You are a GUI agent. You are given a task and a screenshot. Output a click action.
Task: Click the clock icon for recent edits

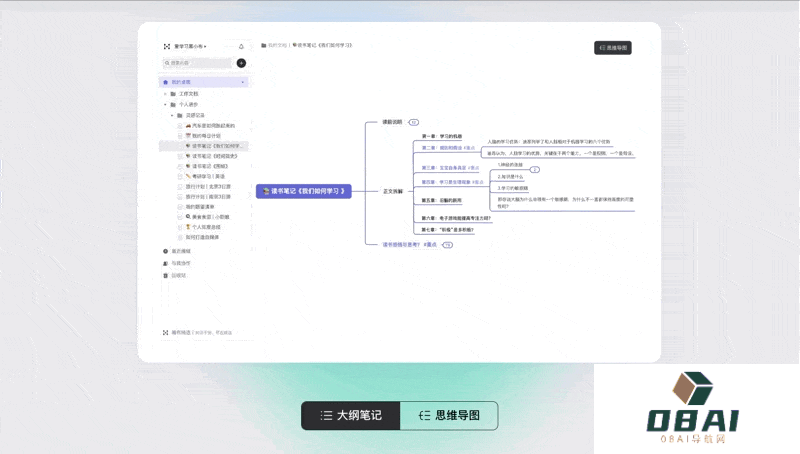(x=165, y=251)
